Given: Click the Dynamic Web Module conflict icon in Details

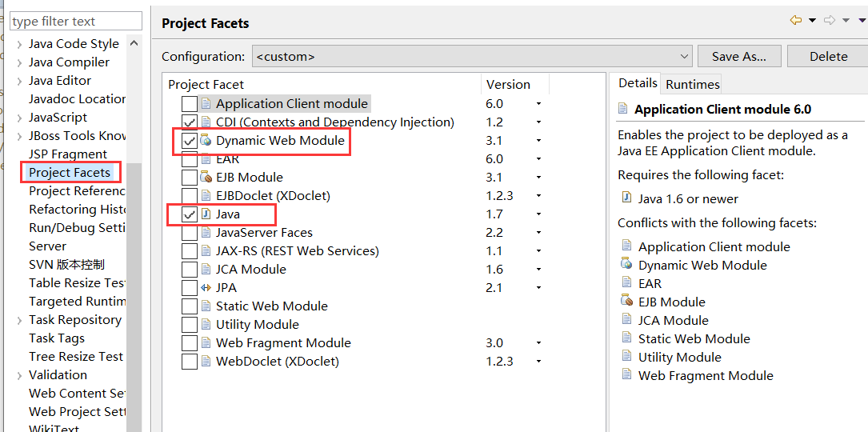Looking at the screenshot, I should (x=626, y=264).
